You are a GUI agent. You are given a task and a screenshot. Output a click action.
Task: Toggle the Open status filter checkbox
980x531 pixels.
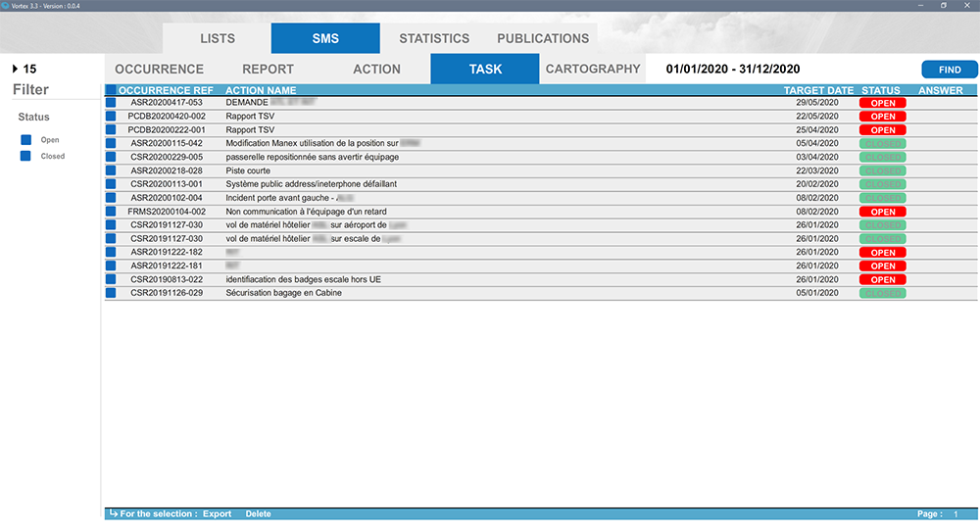point(26,140)
